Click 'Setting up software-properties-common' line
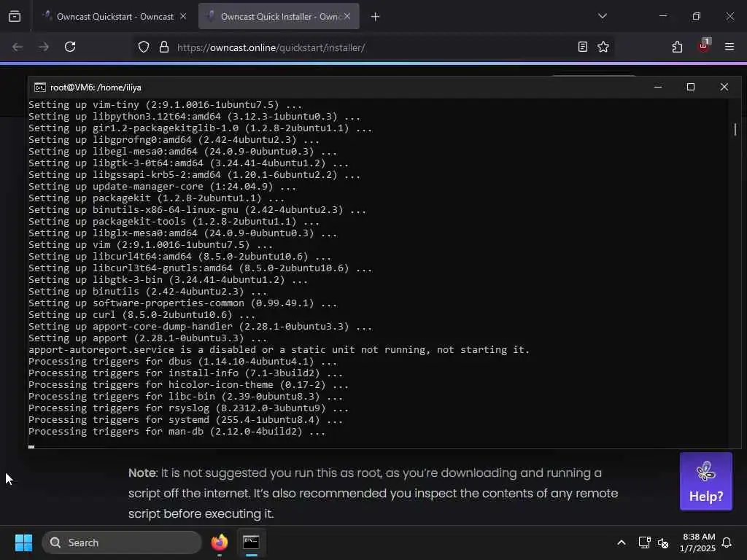 point(182,303)
